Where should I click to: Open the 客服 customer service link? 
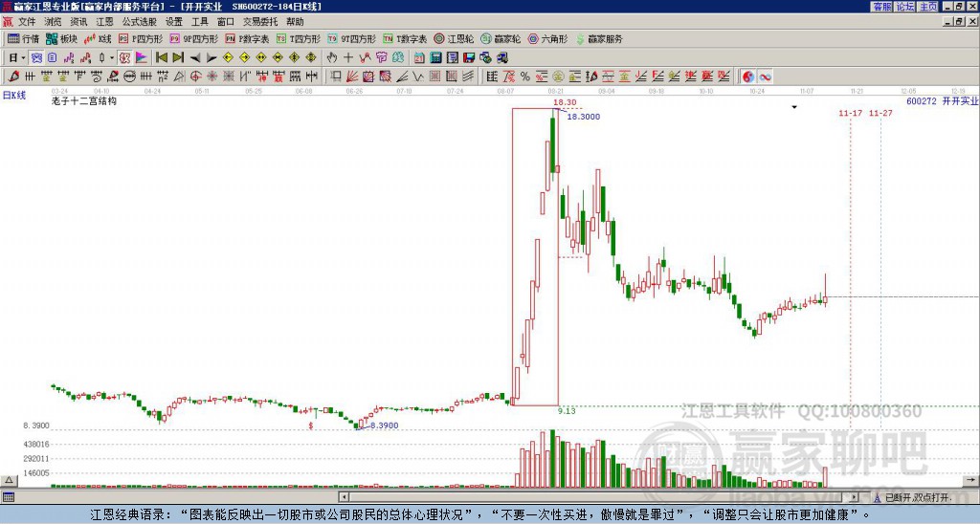pyautogui.click(x=882, y=7)
